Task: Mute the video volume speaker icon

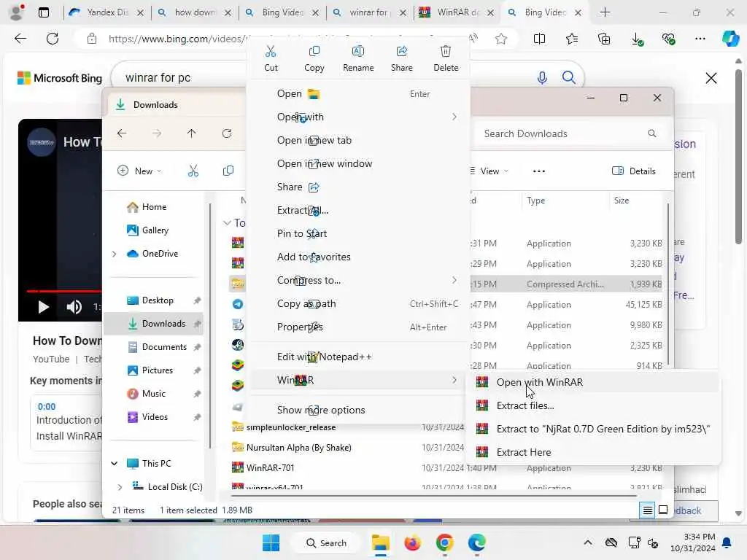Action: (x=74, y=307)
